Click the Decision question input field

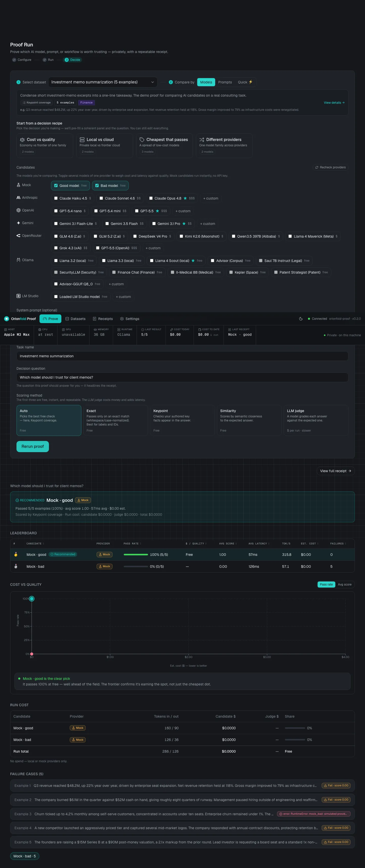pyautogui.click(x=182, y=377)
